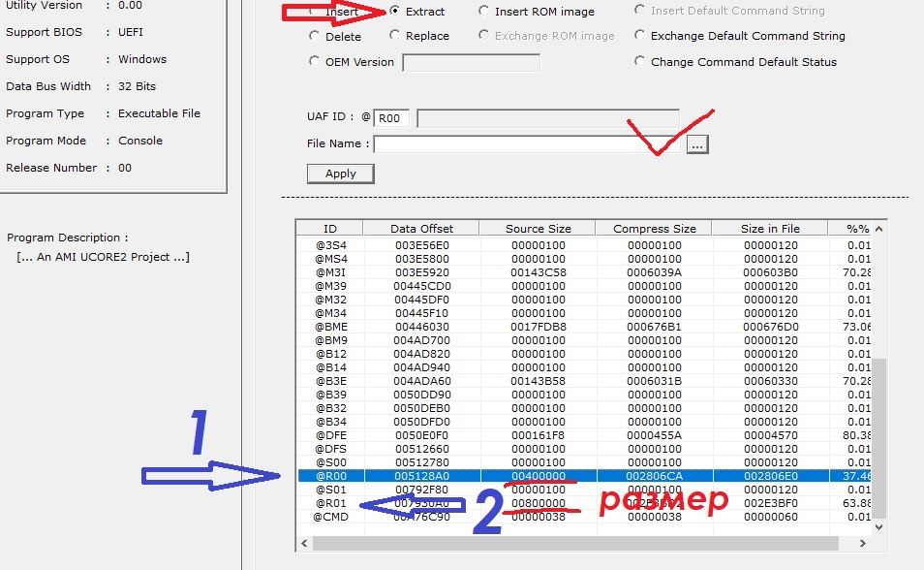Select the @S00 row
The width and height of the screenshot is (924, 570).
point(585,462)
